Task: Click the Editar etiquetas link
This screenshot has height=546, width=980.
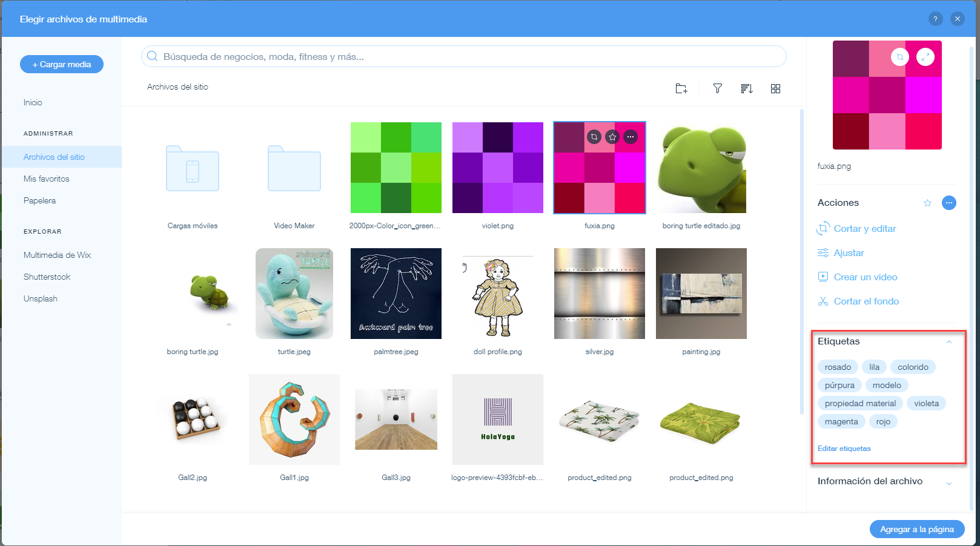Action: click(844, 449)
